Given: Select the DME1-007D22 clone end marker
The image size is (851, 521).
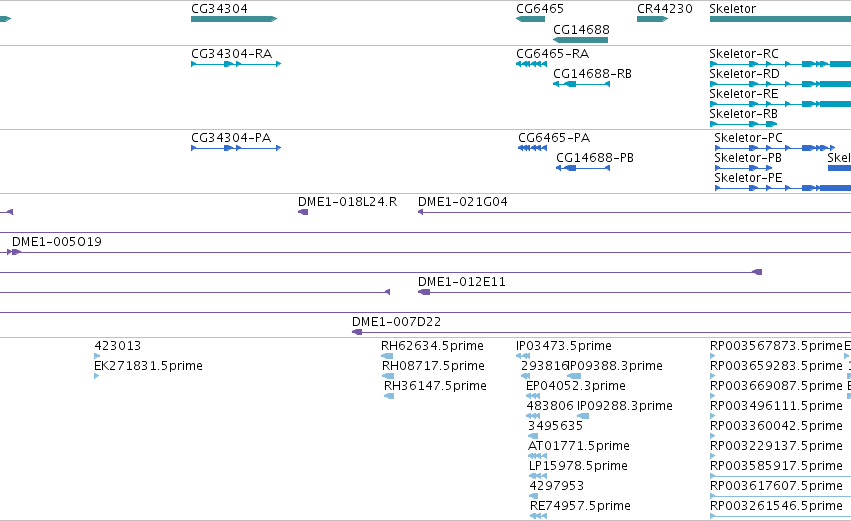Looking at the screenshot, I should click(357, 332).
